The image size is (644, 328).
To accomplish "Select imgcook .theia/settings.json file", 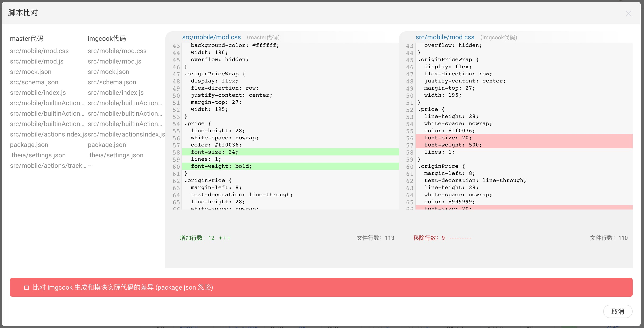I will click(115, 155).
